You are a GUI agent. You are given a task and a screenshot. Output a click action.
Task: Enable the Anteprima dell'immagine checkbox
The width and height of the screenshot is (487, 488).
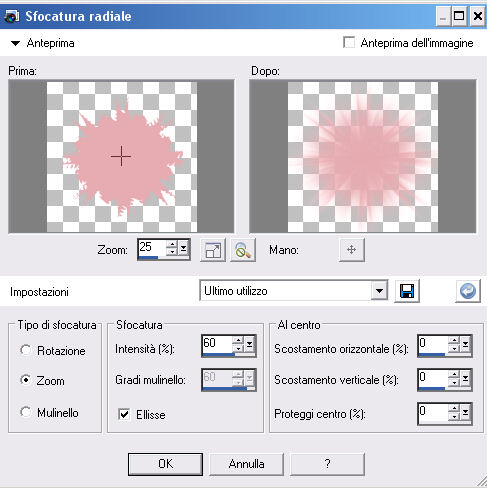tap(349, 43)
